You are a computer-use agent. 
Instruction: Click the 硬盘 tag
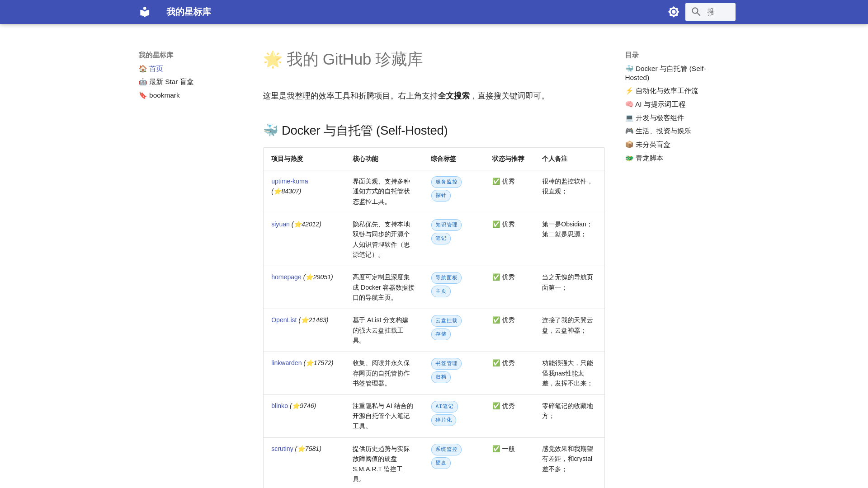click(441, 463)
